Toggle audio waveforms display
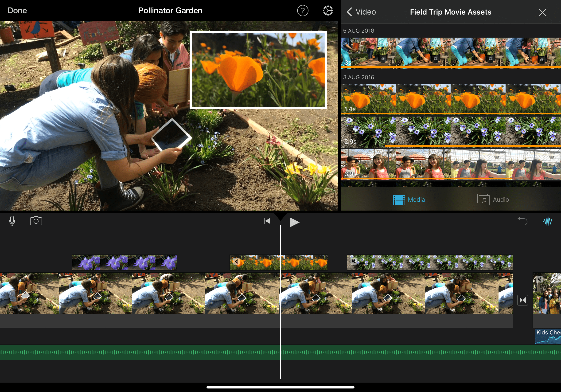Screen dimensions: 561x392 (x=548, y=221)
